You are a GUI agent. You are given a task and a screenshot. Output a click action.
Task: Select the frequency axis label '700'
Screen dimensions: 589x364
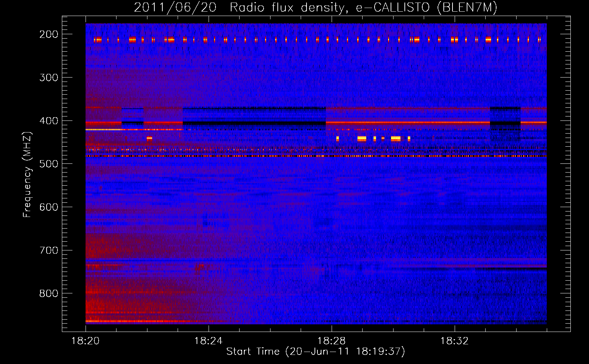[49, 250]
